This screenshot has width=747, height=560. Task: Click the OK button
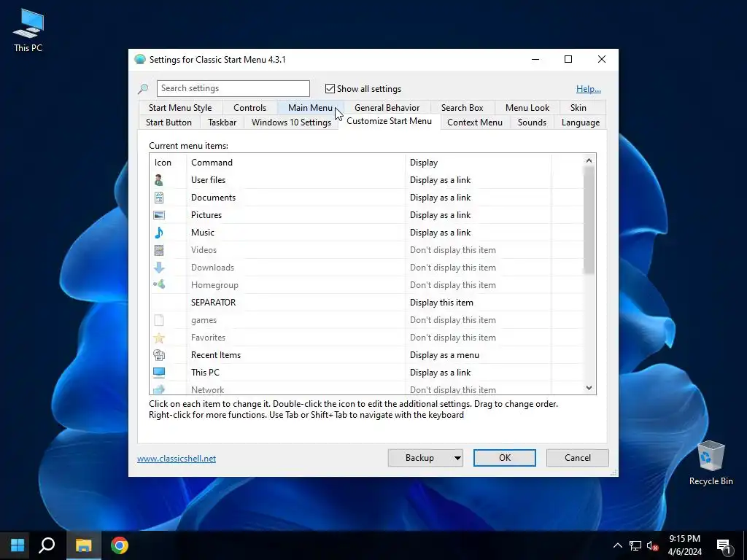point(505,458)
